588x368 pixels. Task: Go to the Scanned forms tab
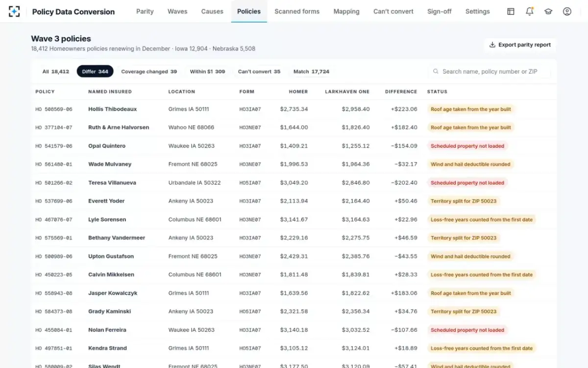pos(297,11)
